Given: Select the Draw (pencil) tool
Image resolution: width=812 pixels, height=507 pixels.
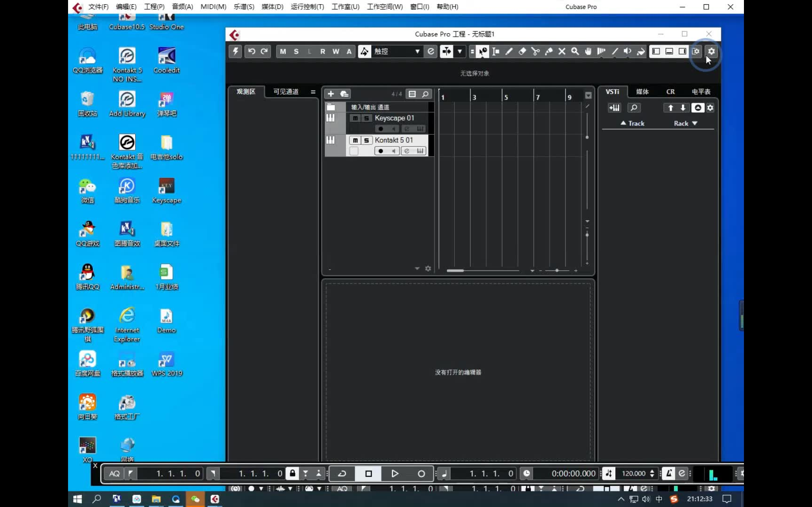Looking at the screenshot, I should click(x=510, y=52).
